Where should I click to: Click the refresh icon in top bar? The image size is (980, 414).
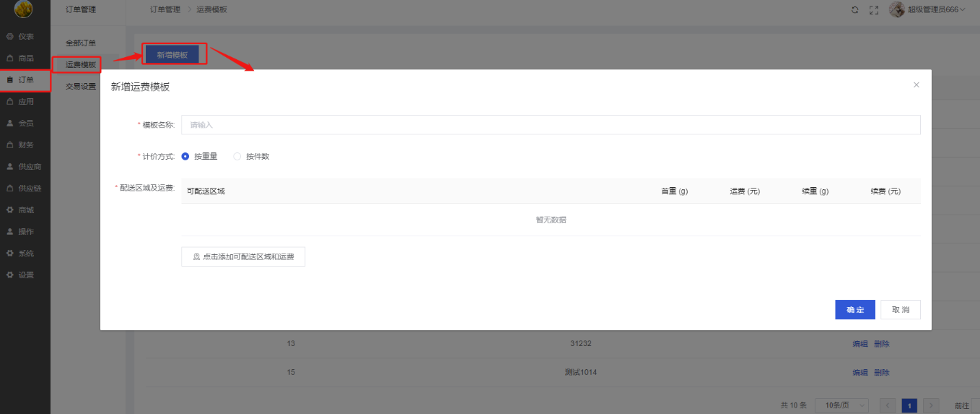tap(855, 10)
